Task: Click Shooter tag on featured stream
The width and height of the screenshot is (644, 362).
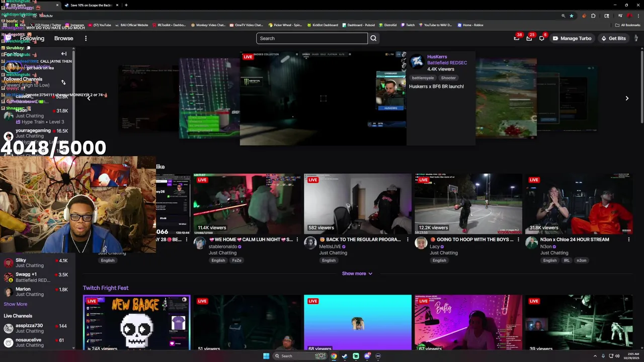Action: point(448,78)
